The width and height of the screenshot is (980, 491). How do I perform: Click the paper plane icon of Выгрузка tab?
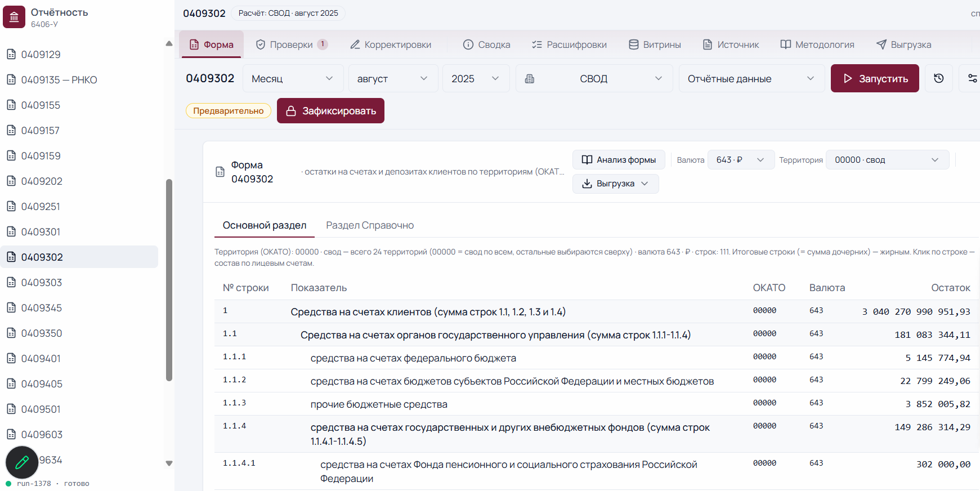tap(881, 44)
